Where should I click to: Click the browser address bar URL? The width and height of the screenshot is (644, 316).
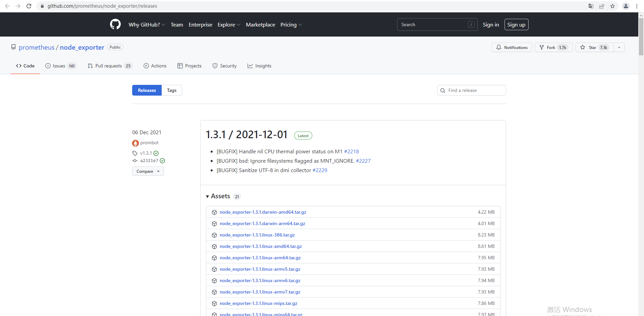pyautogui.click(x=102, y=6)
